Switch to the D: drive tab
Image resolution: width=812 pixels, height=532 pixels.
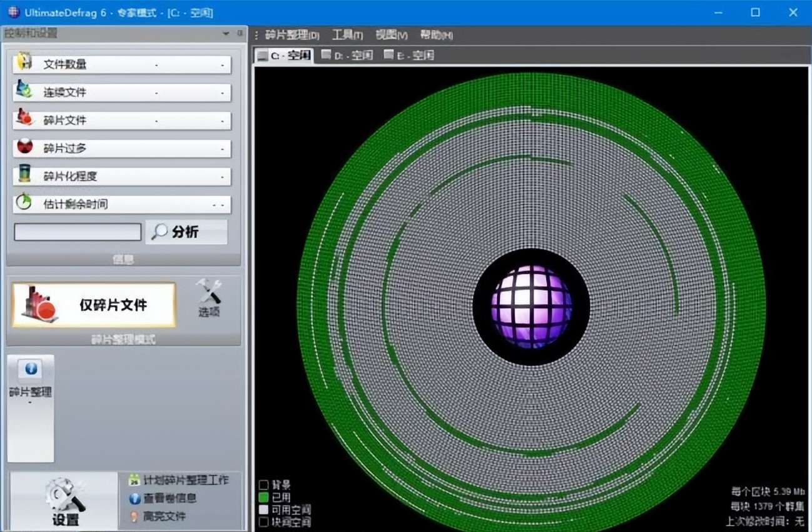[347, 55]
